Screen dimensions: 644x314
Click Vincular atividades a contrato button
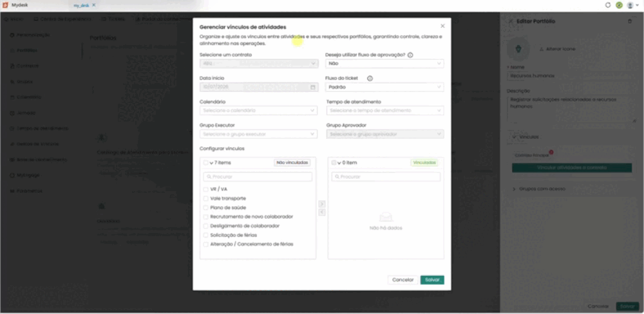(x=572, y=167)
